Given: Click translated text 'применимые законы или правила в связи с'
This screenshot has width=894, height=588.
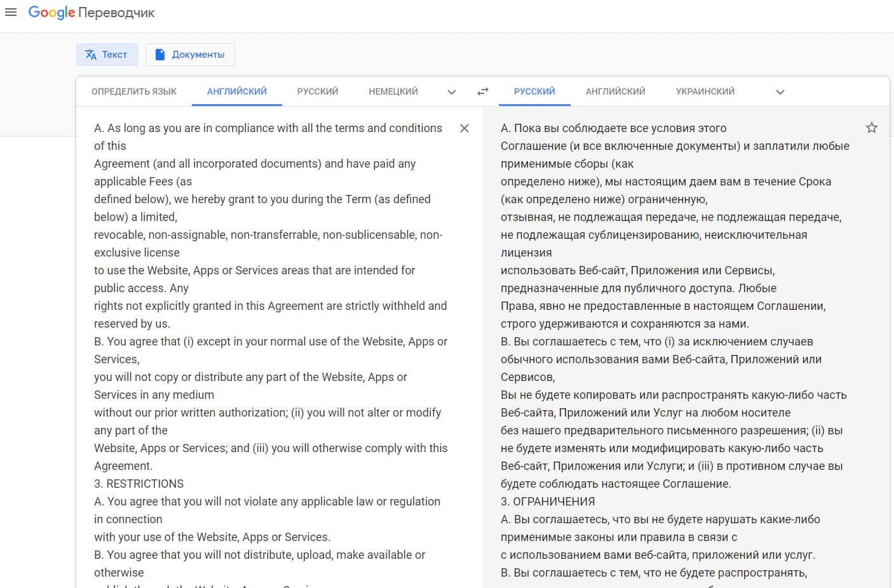Looking at the screenshot, I should 619,537.
